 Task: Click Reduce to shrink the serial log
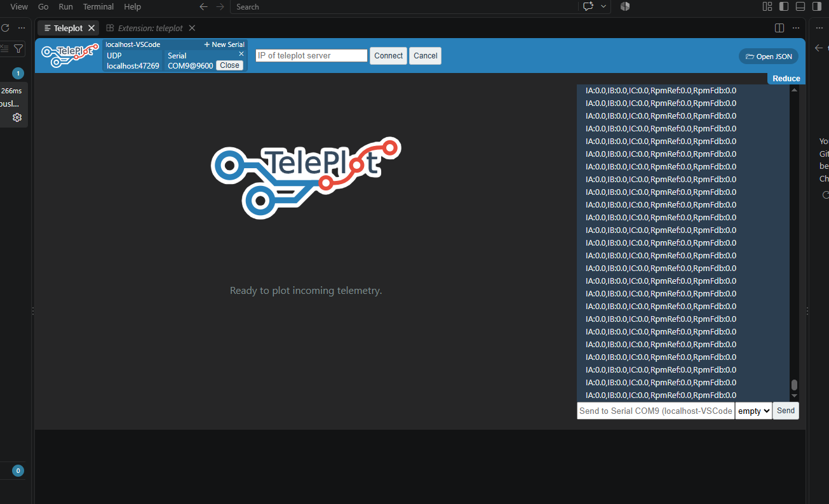[x=786, y=79]
